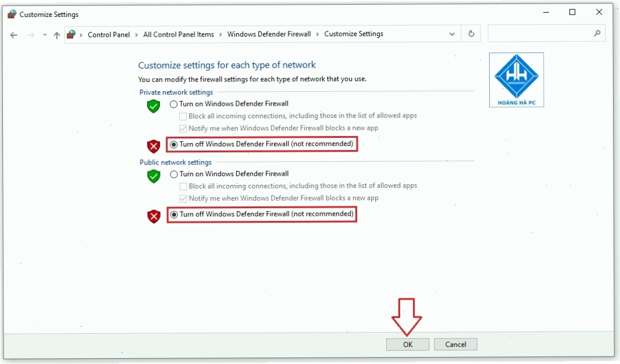Refresh the Customize Settings page
The image size is (620, 364).
[471, 34]
